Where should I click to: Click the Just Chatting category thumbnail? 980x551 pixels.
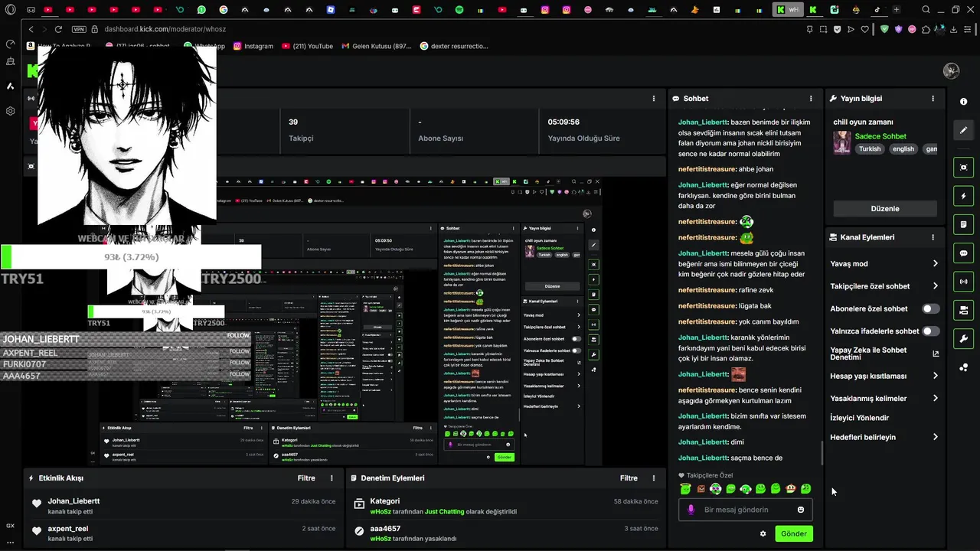click(x=842, y=142)
